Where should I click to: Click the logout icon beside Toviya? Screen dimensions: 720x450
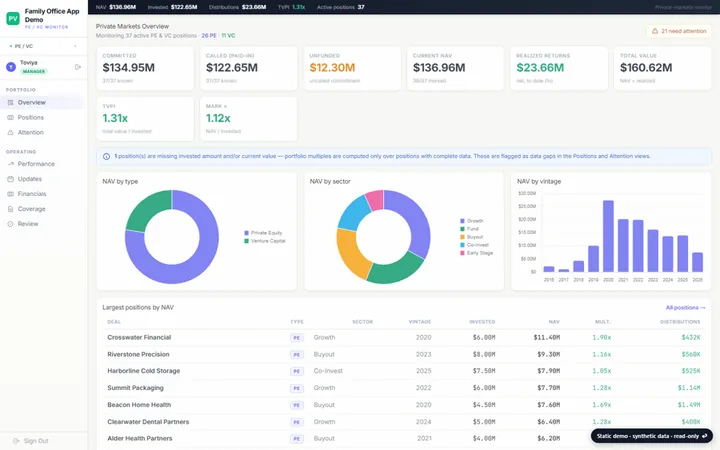(x=78, y=67)
